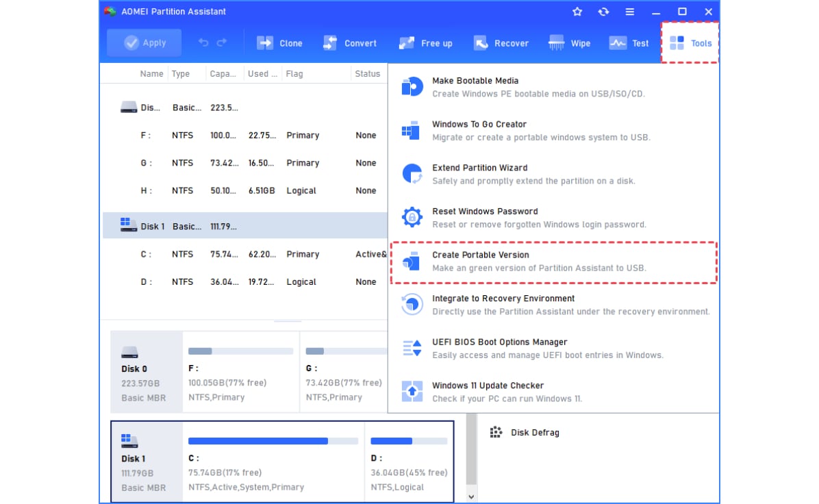
Task: Choose Reset Windows Password
Action: [554, 218]
